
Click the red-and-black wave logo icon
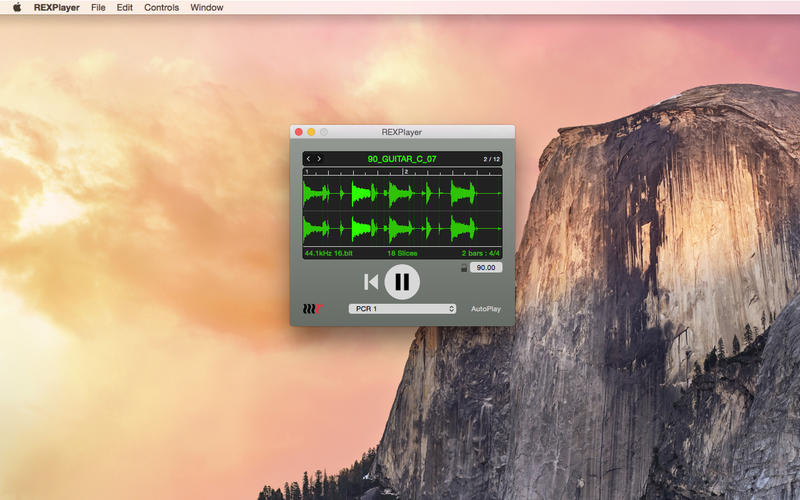(x=312, y=308)
